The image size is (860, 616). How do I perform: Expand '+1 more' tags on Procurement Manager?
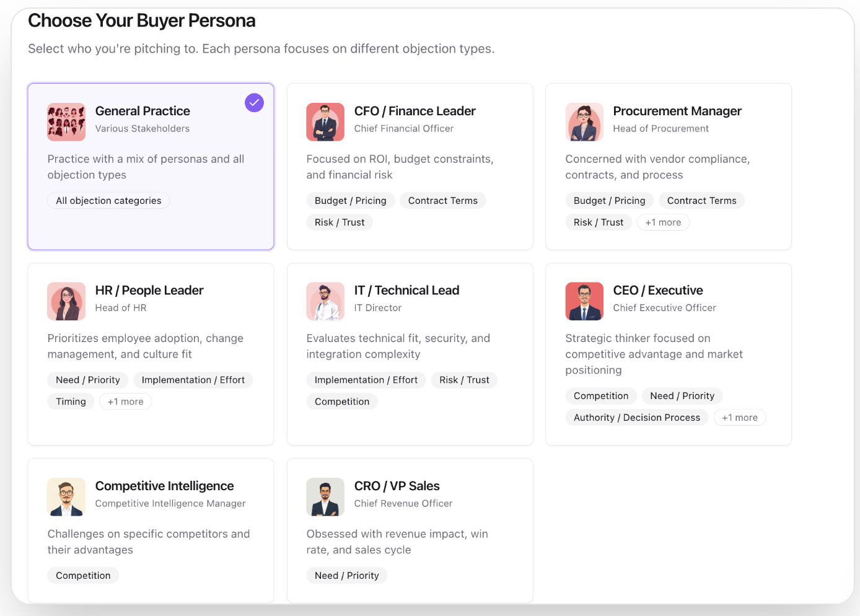tap(663, 222)
